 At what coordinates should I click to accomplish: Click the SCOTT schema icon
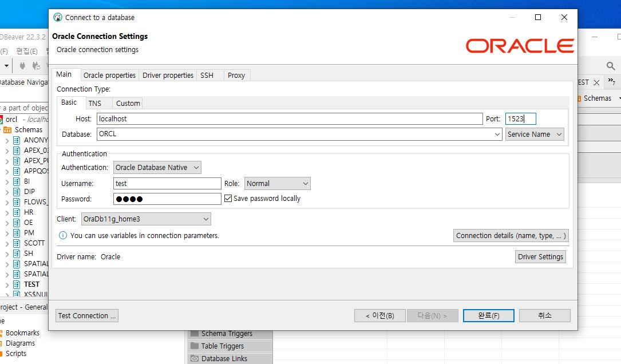[x=17, y=243]
